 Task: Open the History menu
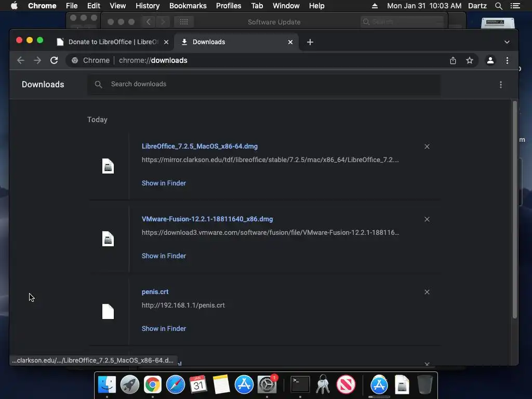(x=148, y=6)
